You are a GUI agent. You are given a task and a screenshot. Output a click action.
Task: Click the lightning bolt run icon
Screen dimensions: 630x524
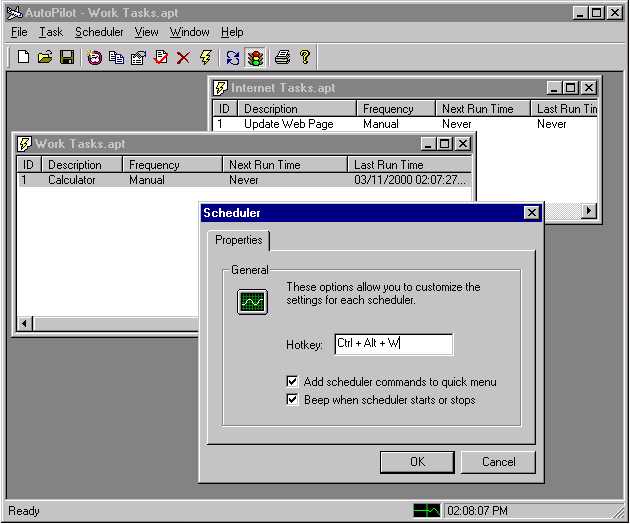click(x=206, y=57)
